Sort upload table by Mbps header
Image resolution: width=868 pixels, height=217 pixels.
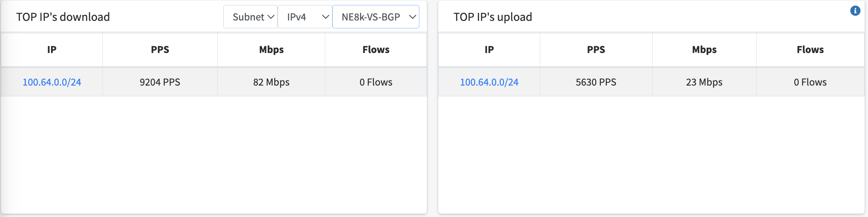[705, 50]
